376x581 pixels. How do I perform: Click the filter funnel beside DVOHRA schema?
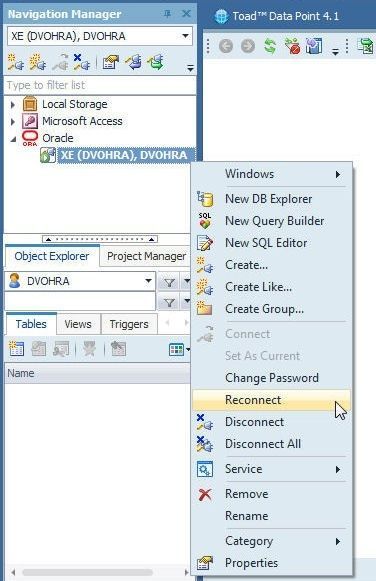[x=169, y=283]
